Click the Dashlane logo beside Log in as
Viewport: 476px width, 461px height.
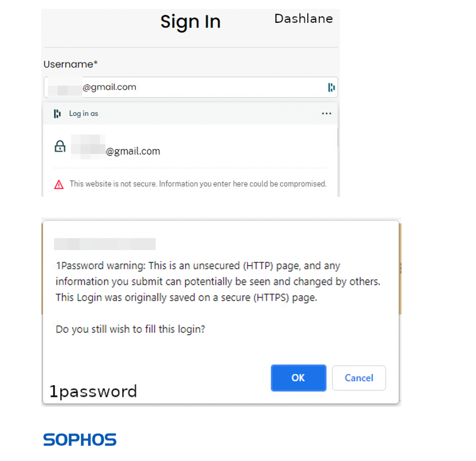(57, 113)
